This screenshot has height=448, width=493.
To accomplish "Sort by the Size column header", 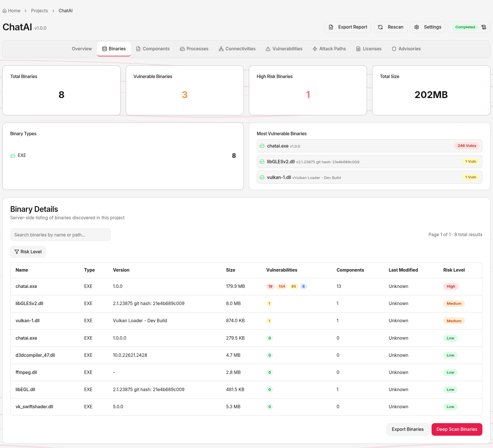I will [x=231, y=270].
